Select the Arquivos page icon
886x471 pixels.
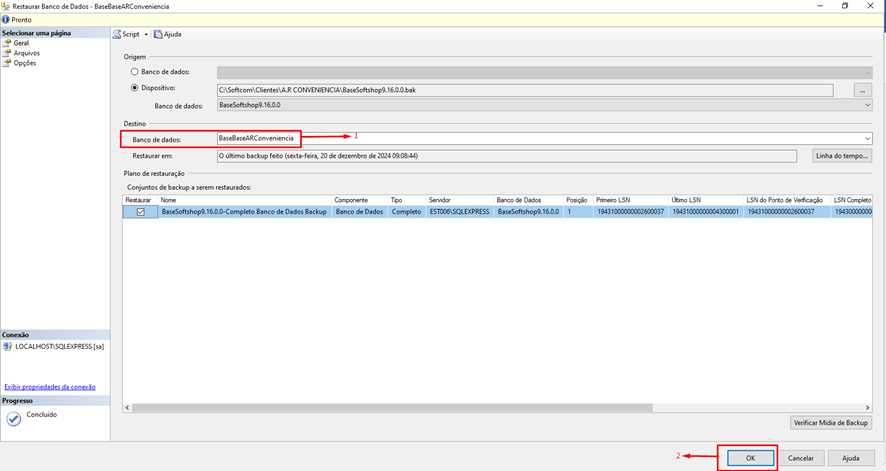tap(7, 53)
